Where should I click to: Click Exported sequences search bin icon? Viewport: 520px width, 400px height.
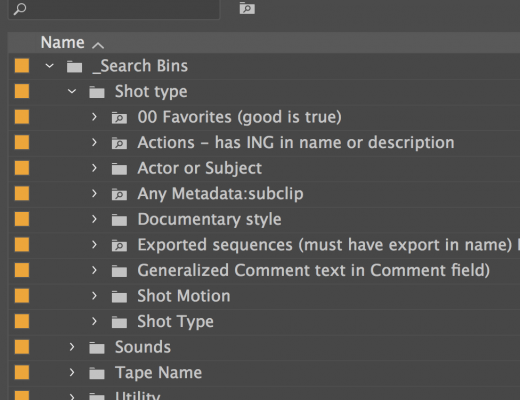(119, 246)
